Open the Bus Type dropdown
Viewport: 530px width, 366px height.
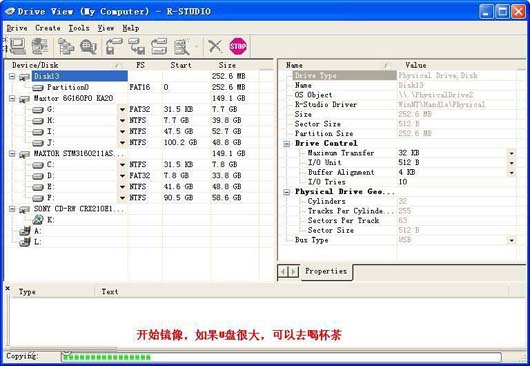[x=511, y=241]
